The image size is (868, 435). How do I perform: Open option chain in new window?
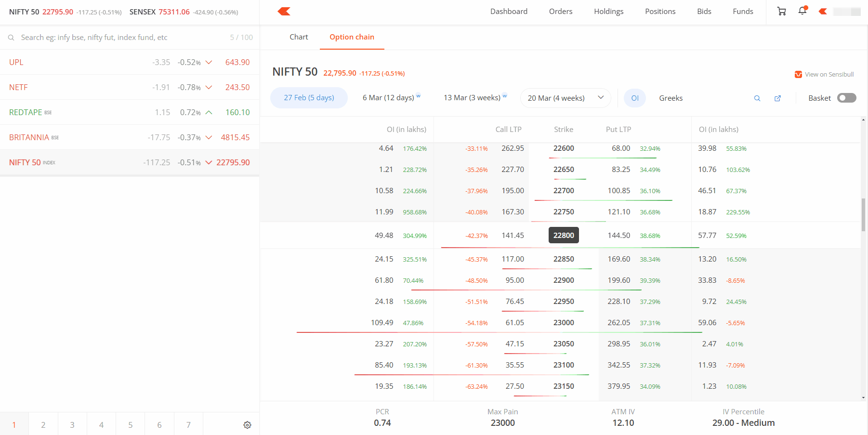click(x=777, y=98)
